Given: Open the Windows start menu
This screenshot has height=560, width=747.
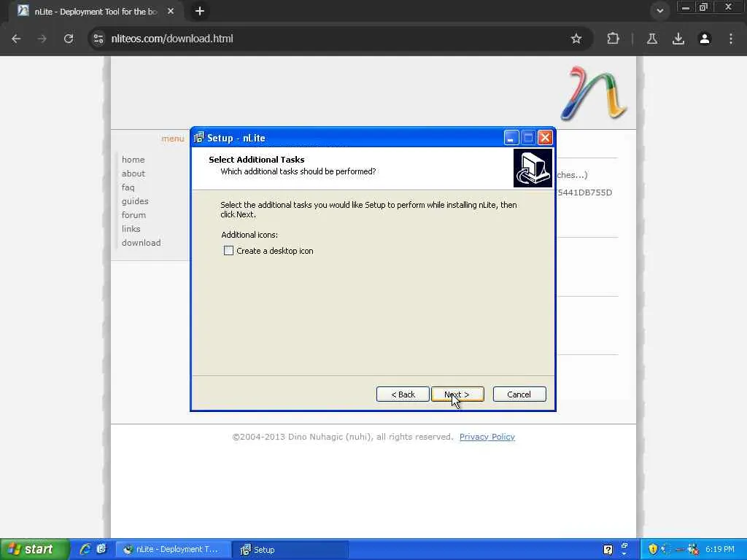Looking at the screenshot, I should click(x=34, y=549).
